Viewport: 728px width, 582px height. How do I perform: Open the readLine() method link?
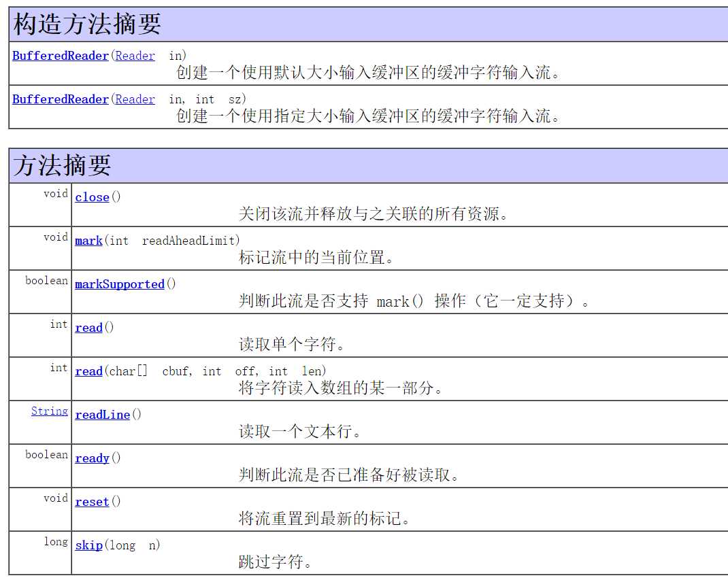(x=103, y=415)
